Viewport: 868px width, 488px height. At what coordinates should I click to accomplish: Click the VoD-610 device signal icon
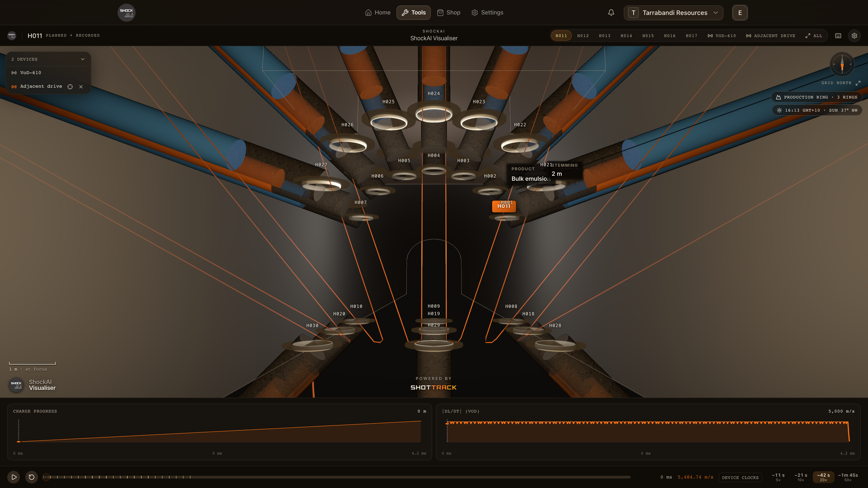tap(14, 73)
